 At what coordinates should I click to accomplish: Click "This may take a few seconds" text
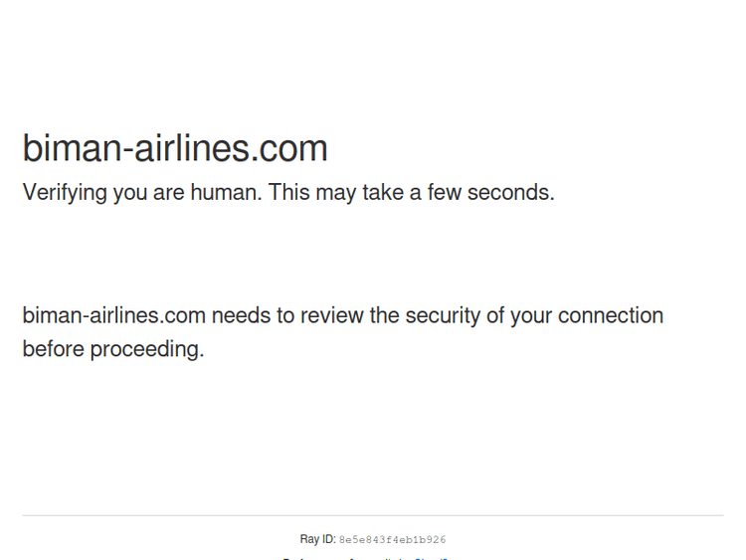[410, 192]
